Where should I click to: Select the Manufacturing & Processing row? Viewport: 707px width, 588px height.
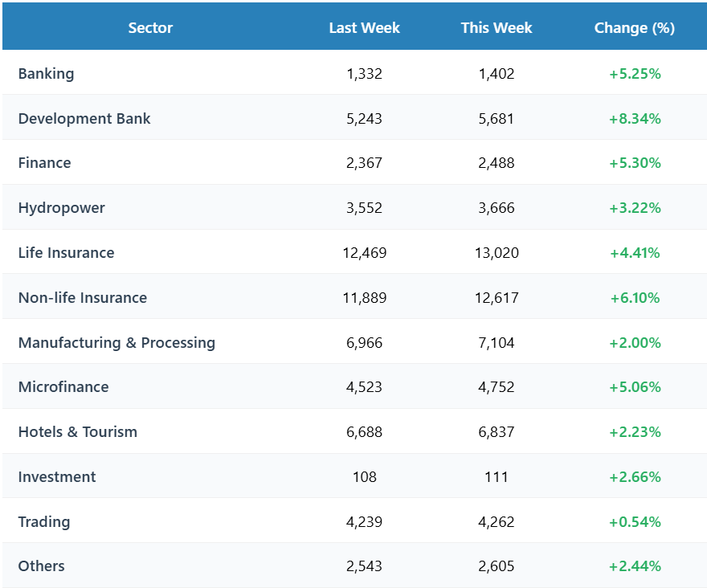click(116, 342)
